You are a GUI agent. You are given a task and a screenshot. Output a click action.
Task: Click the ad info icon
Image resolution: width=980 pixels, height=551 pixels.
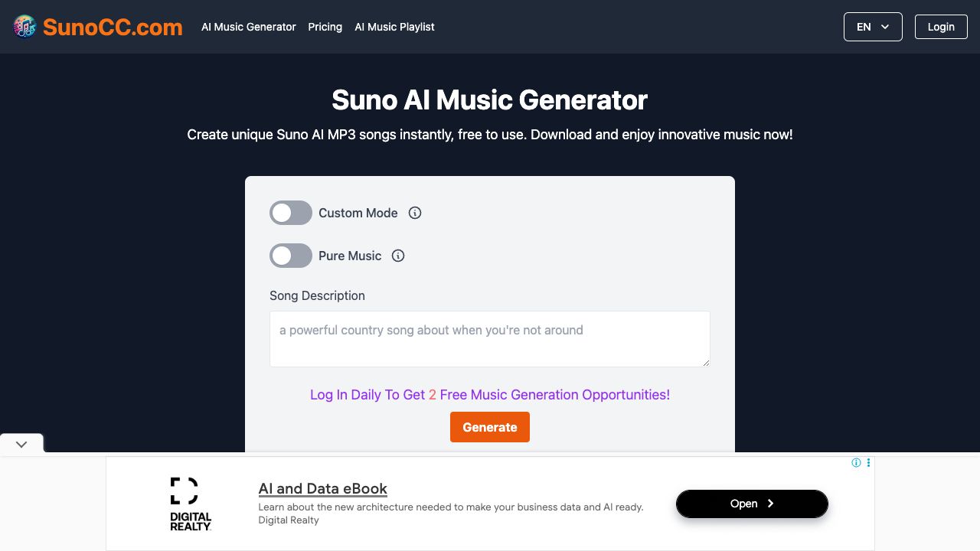pyautogui.click(x=857, y=463)
